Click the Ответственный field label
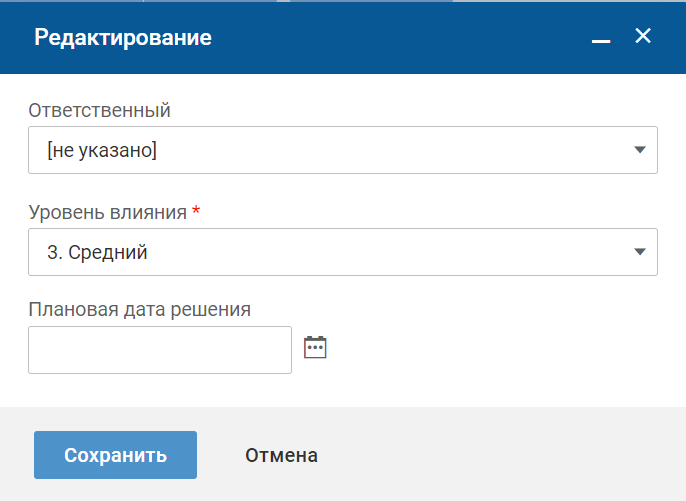Screen dimensions: 686x501 point(99,110)
